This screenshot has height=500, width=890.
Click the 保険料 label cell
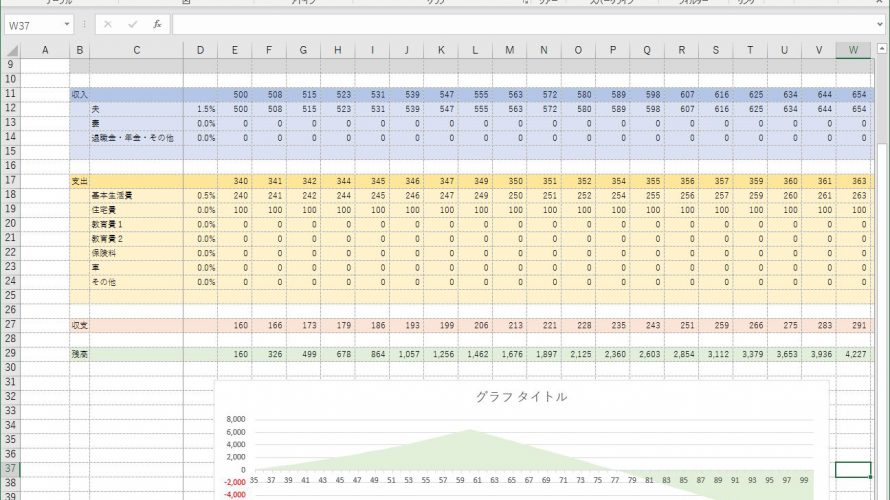(x=136, y=253)
